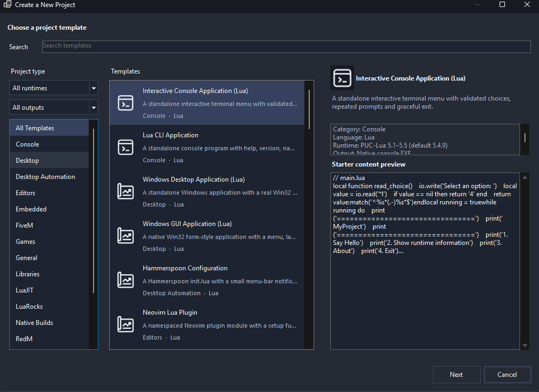
Task: Click the Windows GUI Application template icon
Action: 125,236
